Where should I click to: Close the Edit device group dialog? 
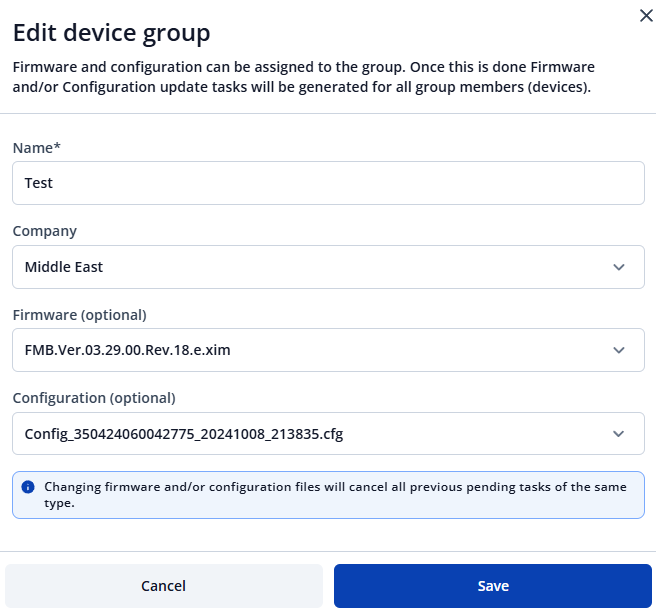pyautogui.click(x=645, y=16)
